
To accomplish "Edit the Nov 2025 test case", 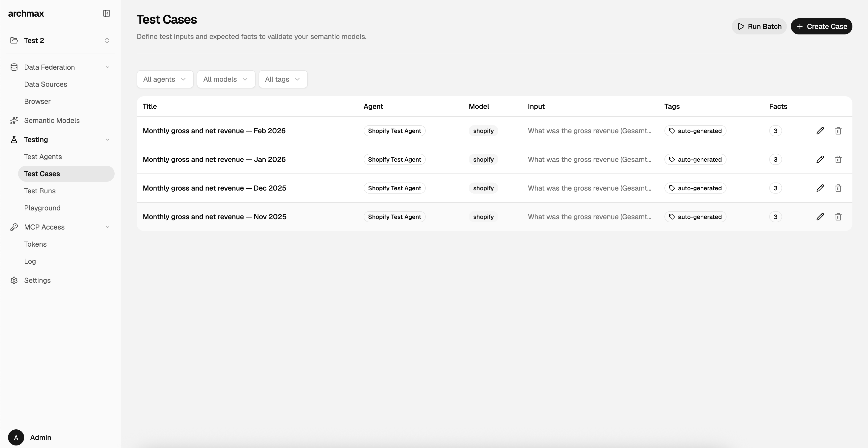I will pos(820,217).
